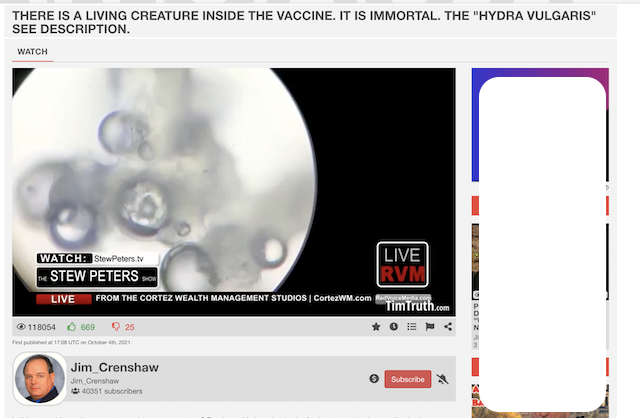Click the video player to play
This screenshot has height=418, width=640.
234,192
